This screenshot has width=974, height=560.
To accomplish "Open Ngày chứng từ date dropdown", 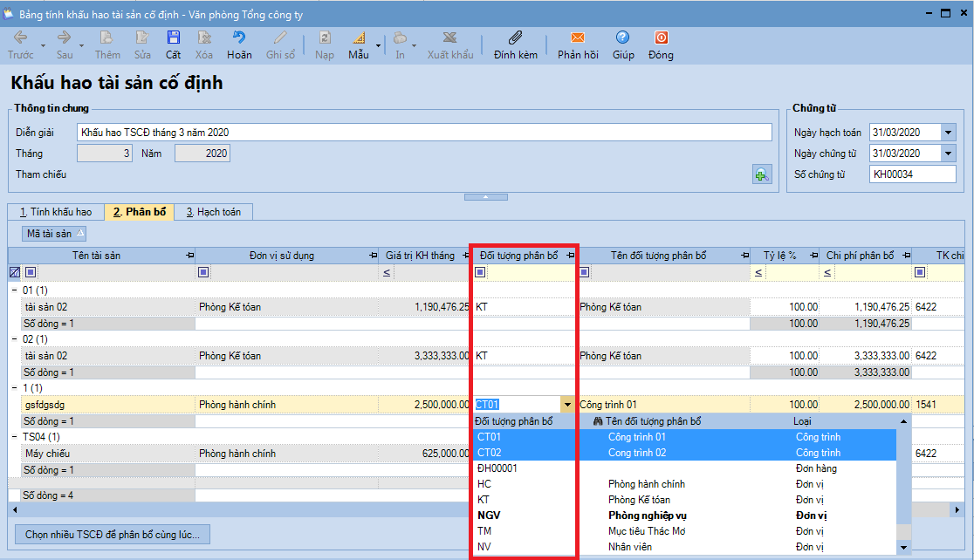I will (948, 154).
